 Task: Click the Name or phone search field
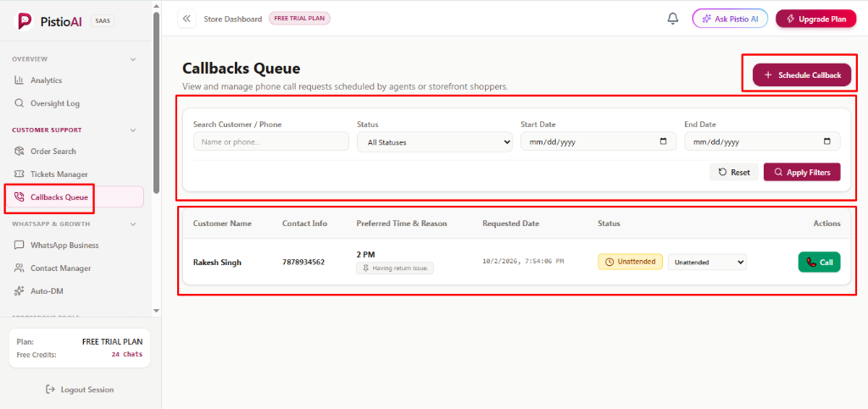270,141
